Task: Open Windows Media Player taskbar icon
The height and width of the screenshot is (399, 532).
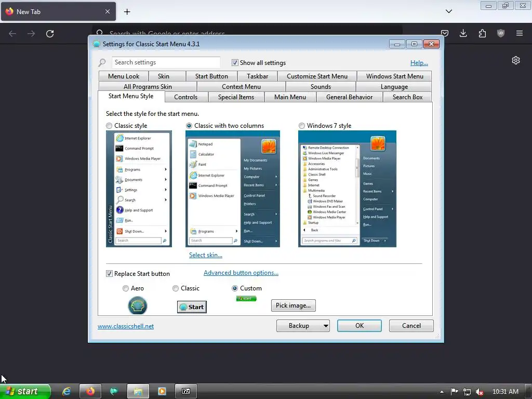Action: [162, 391]
